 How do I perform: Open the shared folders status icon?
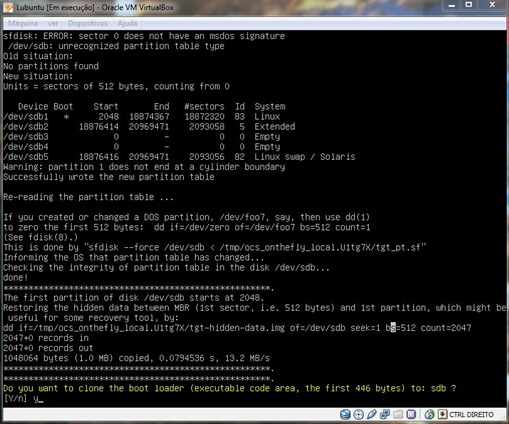398,414
